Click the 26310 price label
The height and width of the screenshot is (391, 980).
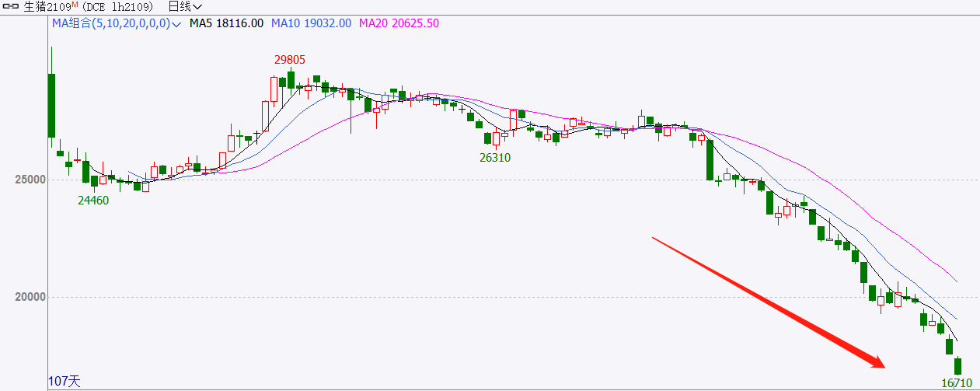tap(495, 157)
